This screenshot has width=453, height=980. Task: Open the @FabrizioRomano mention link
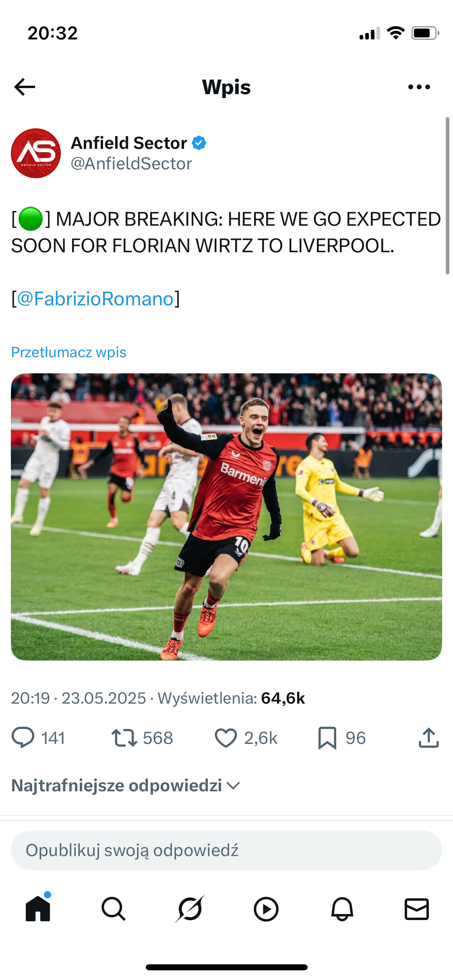[x=95, y=299]
